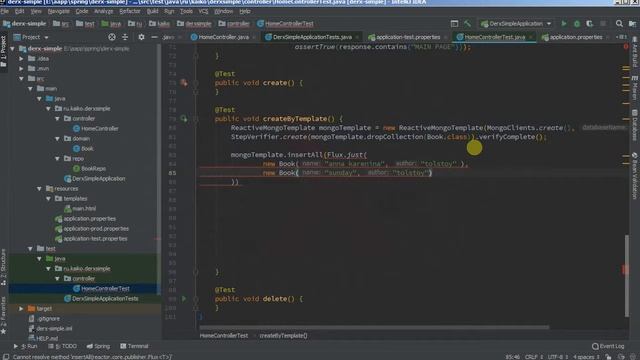Collapse the test folder
Image resolution: width=640 pixels, height=360 pixels.
[30, 249]
